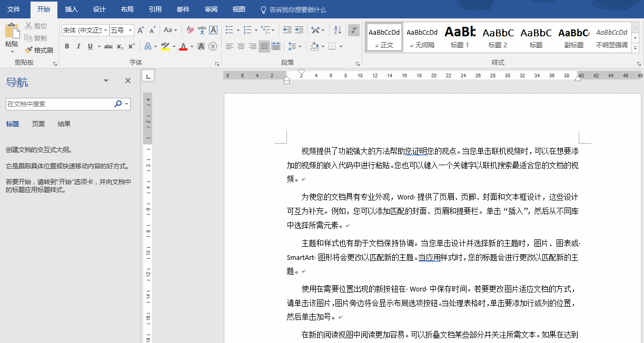Click the navigation search document field
644x343 pixels.
59,104
